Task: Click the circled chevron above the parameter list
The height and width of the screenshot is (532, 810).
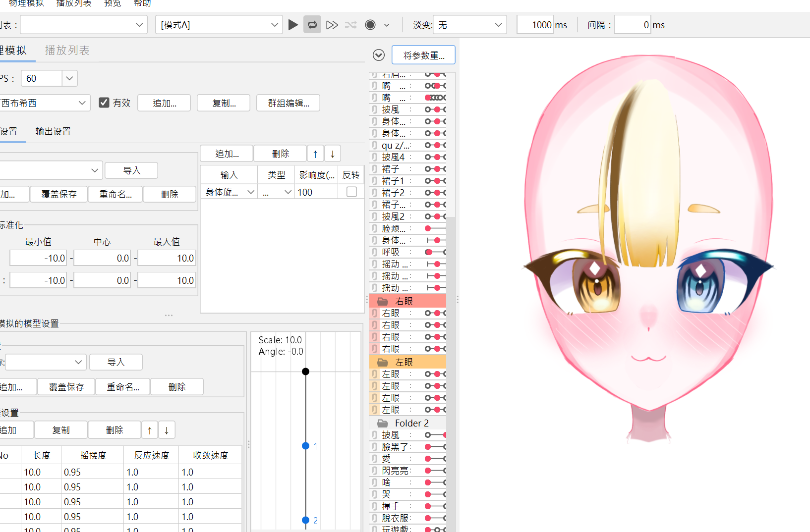Action: tap(379, 55)
